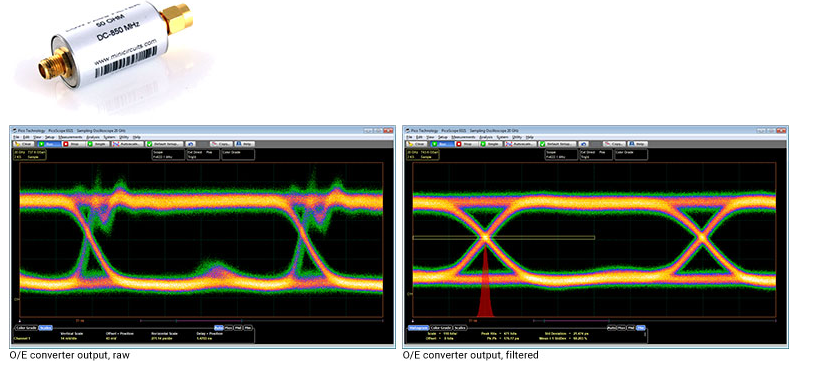Click Default Setup in the raw-output window

164,144
